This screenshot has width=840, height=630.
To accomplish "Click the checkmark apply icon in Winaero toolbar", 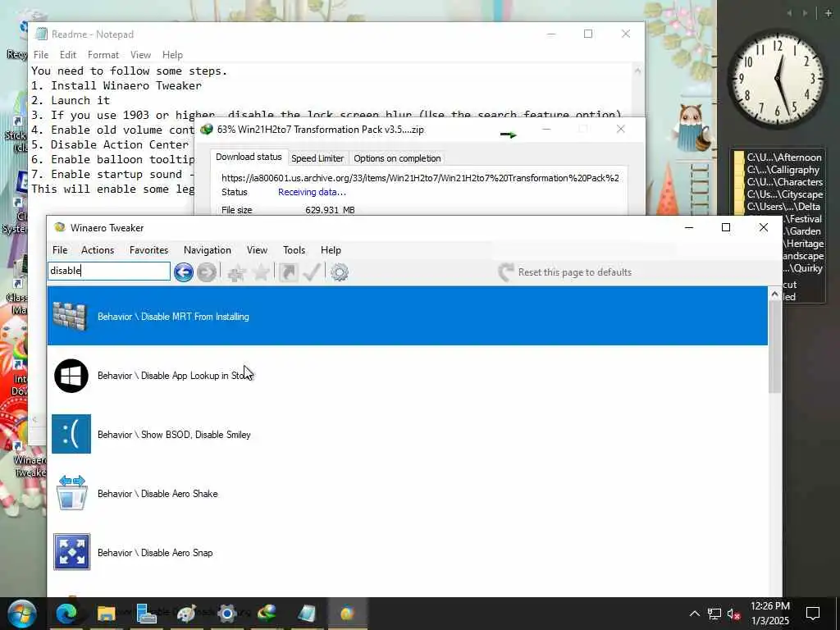I will point(312,272).
